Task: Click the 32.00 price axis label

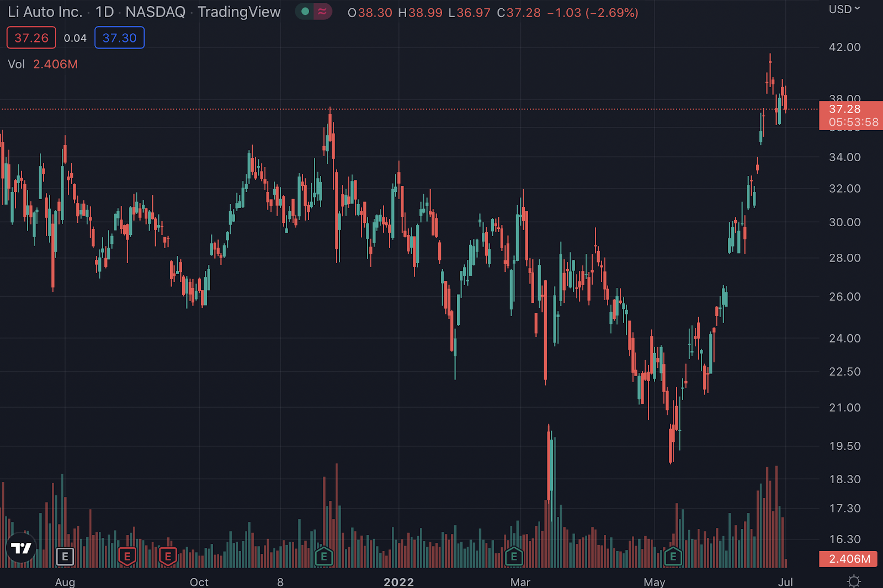Action: coord(844,189)
